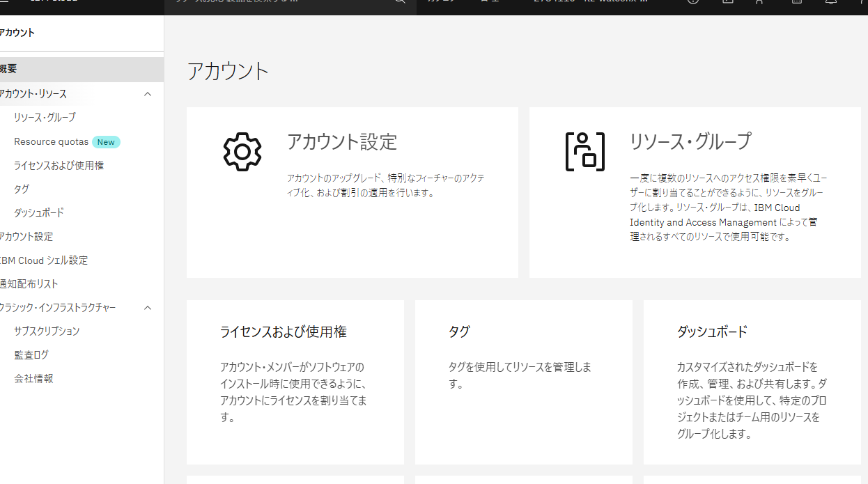The height and width of the screenshot is (484, 868).
Task: Select 概要 in the sidebar
Action: click(x=8, y=69)
